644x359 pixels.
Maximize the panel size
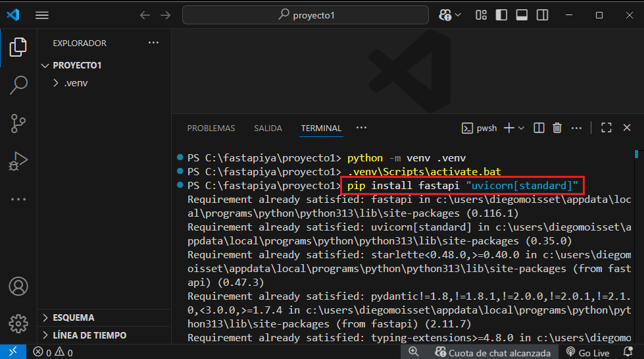click(607, 128)
